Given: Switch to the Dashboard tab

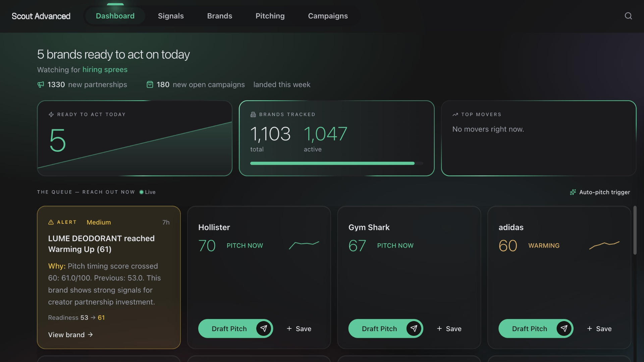Looking at the screenshot, I should coord(115,16).
